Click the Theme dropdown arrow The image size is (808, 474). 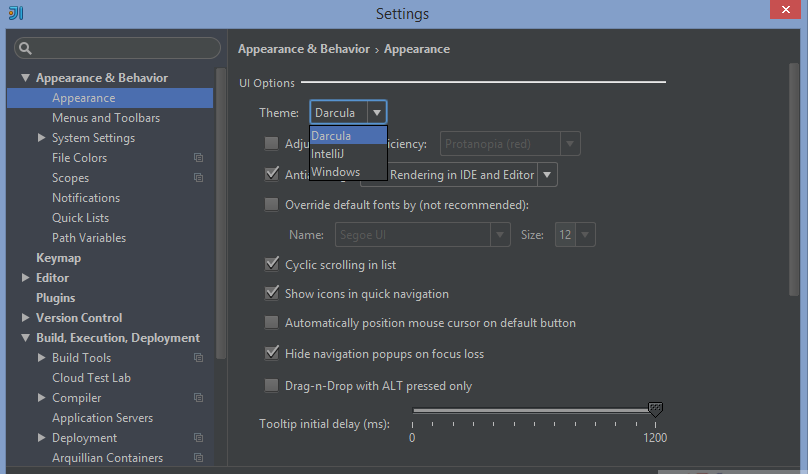tap(377, 112)
